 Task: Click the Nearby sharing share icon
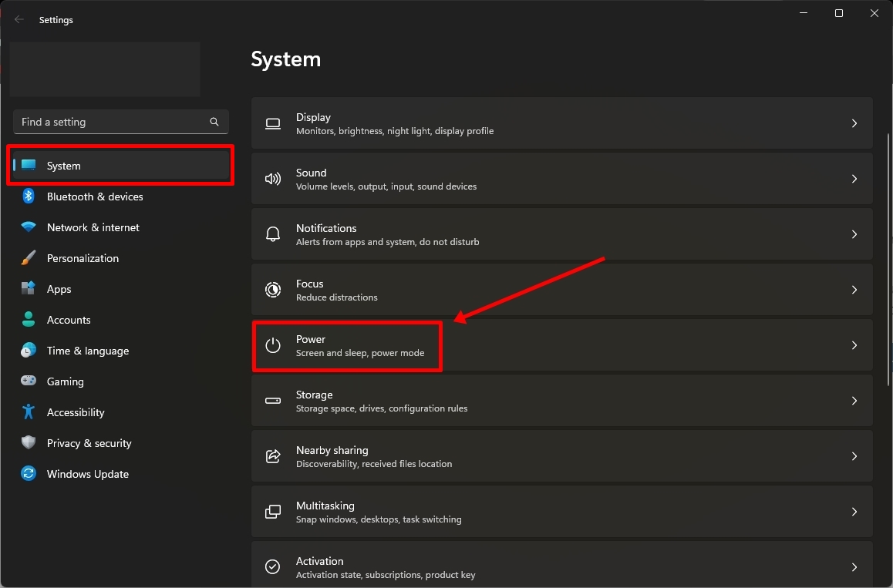tap(273, 456)
